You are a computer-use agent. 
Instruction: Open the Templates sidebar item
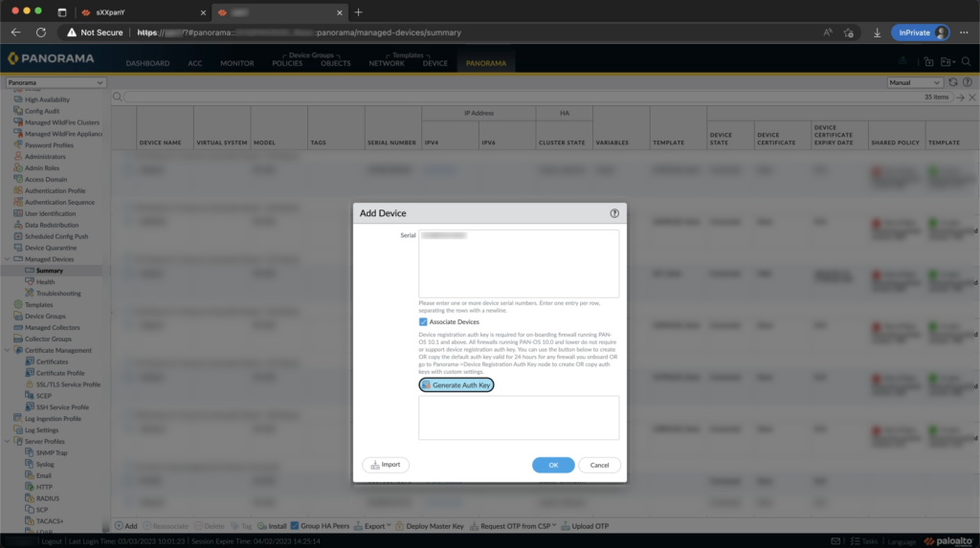coord(38,305)
